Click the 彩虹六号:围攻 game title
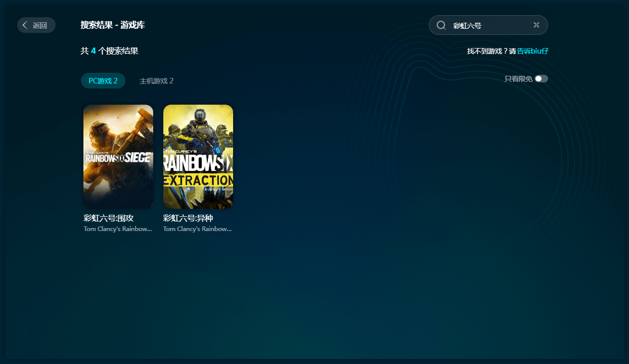 pyautogui.click(x=109, y=218)
